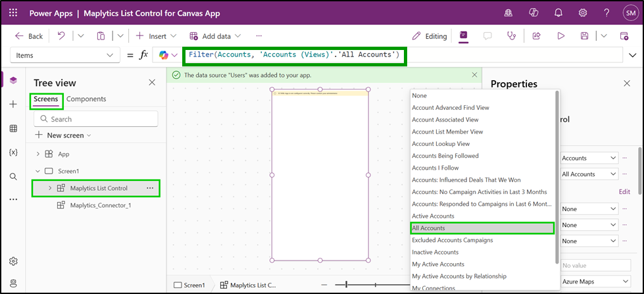
Task: Switch to the Components tab
Action: [x=86, y=99]
